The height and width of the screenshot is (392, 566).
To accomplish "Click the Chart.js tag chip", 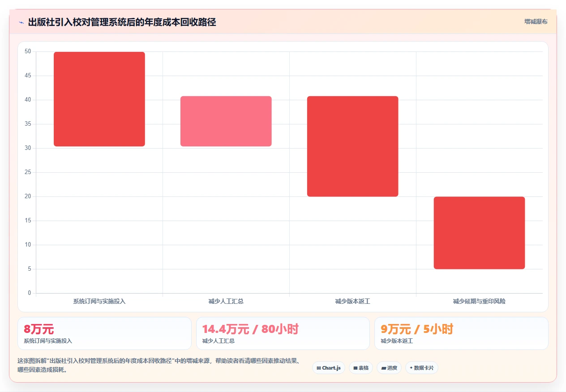I will 329,368.
